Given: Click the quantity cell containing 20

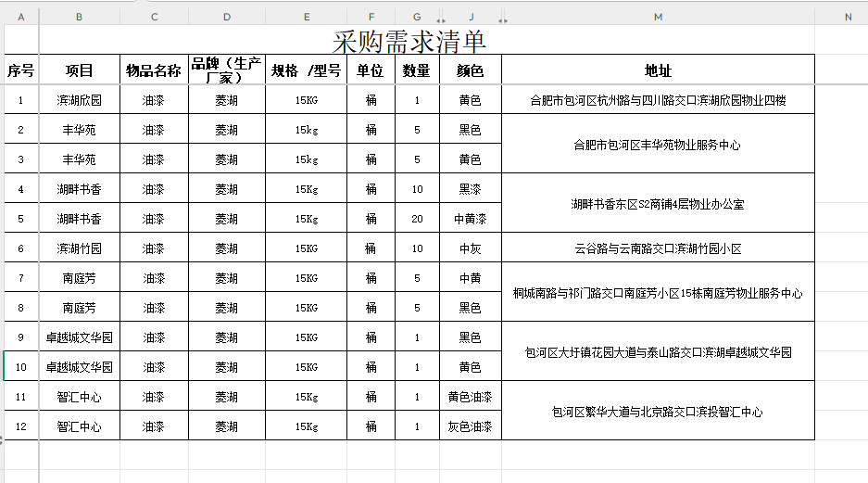Looking at the screenshot, I should [x=417, y=219].
